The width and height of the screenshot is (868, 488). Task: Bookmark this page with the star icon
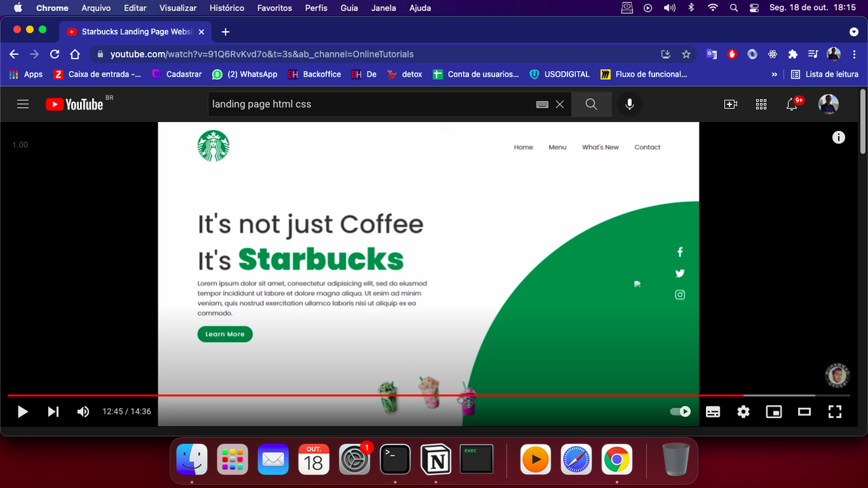686,54
